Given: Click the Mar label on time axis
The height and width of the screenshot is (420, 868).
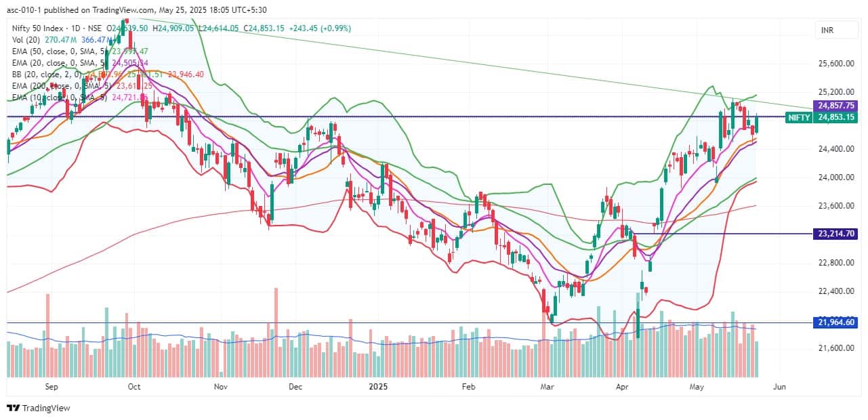Looking at the screenshot, I should [547, 387].
